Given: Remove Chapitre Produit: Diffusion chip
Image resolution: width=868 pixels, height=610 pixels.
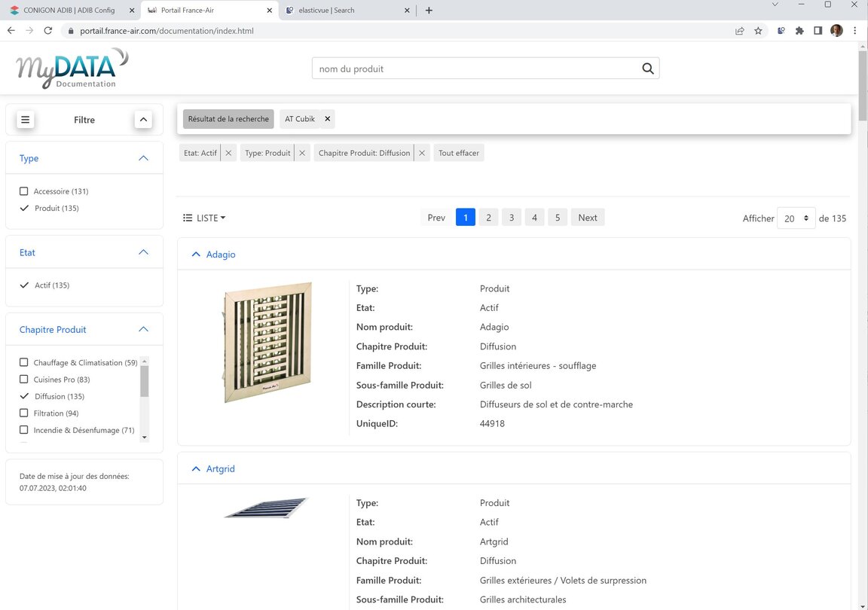Looking at the screenshot, I should [422, 154].
